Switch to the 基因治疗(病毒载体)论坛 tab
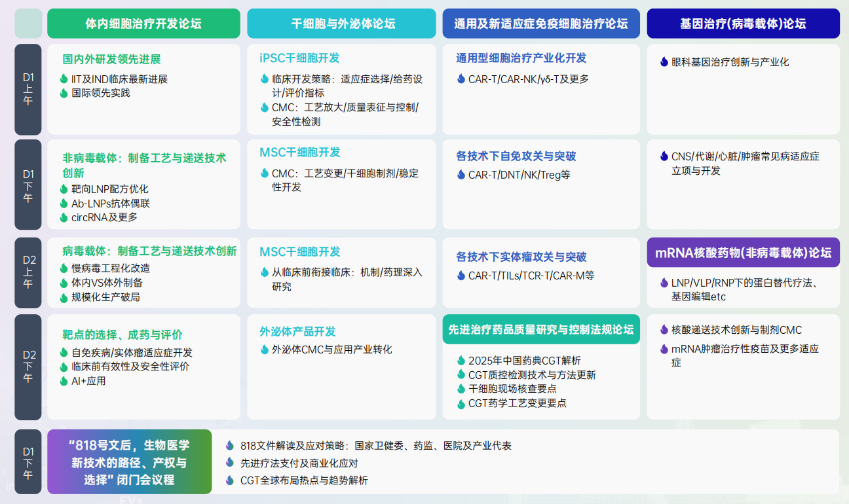The height and width of the screenshot is (504, 849). coord(743,24)
